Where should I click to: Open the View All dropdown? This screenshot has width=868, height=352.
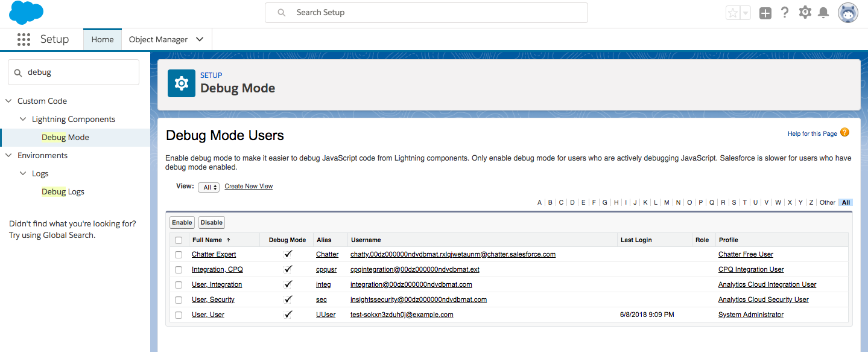[209, 187]
